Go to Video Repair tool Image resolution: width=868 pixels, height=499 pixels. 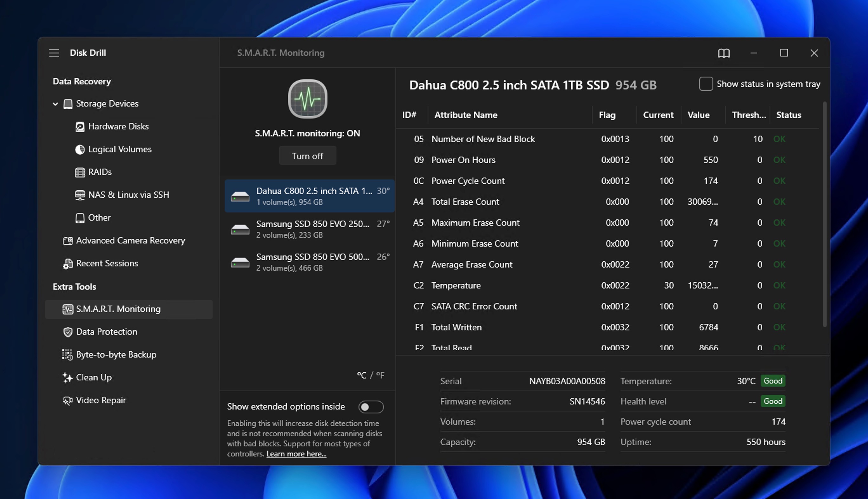tap(101, 400)
